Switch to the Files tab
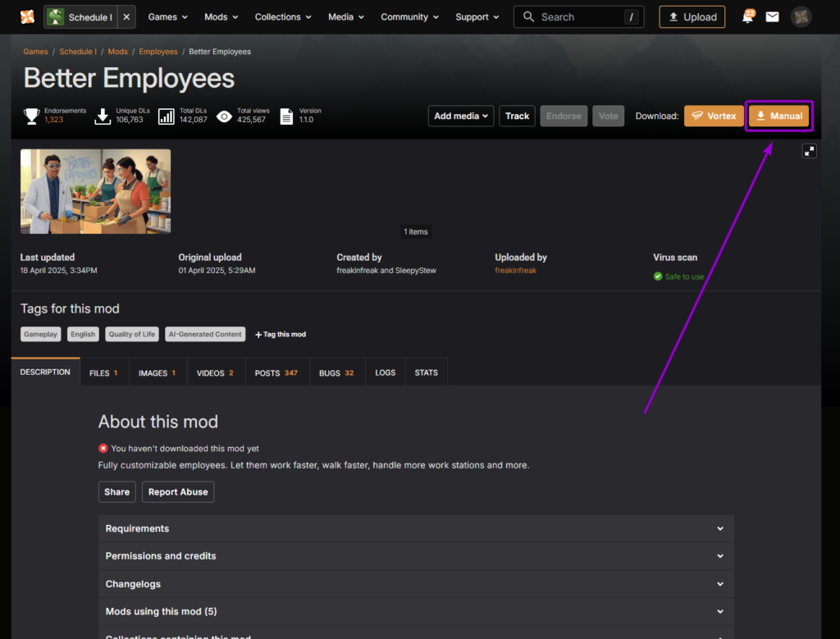Viewport: 840px width, 639px height. (x=104, y=372)
